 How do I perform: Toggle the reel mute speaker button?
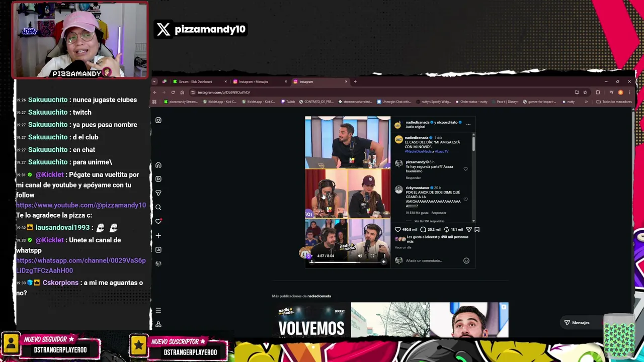click(384, 261)
